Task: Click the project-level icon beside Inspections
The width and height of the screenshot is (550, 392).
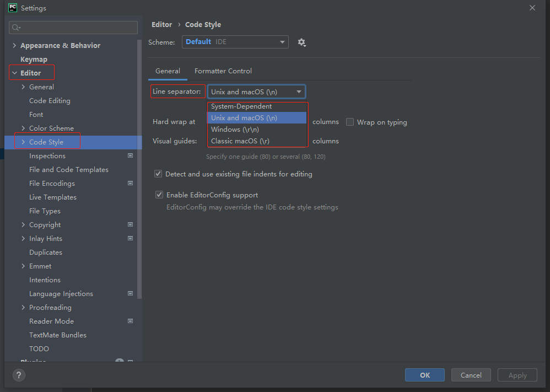Action: coord(131,156)
